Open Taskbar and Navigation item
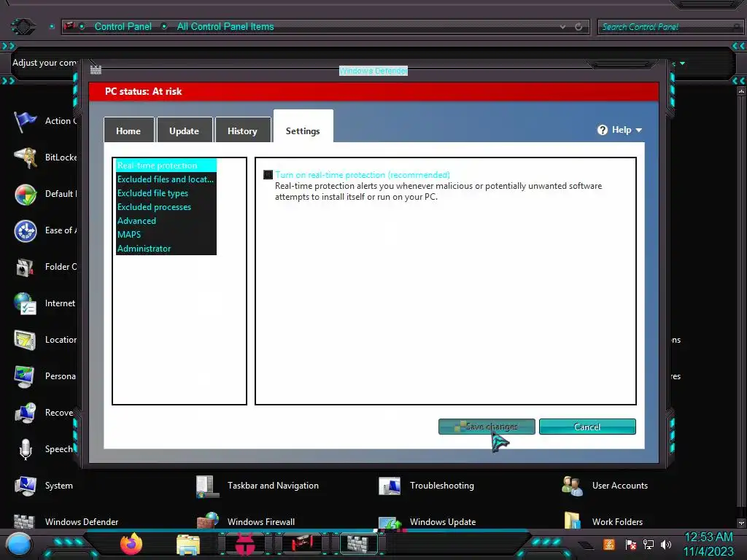 (x=258, y=486)
